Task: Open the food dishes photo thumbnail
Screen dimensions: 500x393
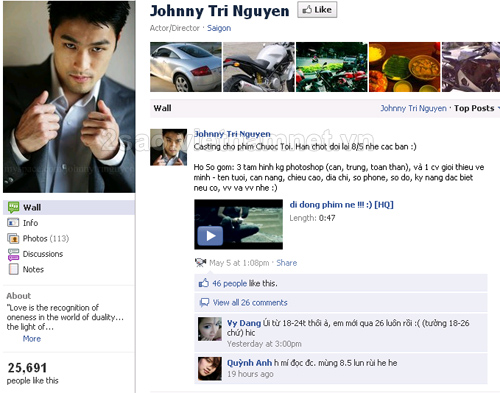Action: click(404, 67)
